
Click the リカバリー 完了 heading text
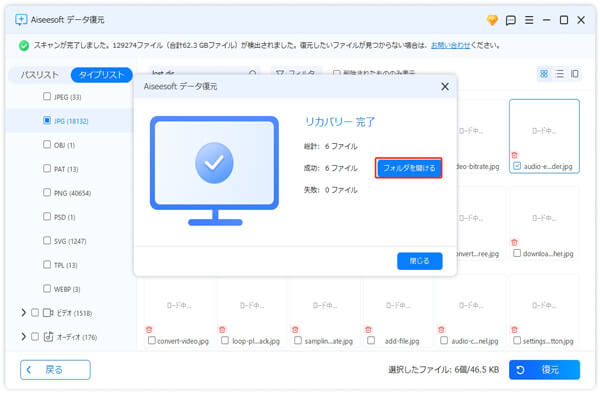(x=340, y=122)
